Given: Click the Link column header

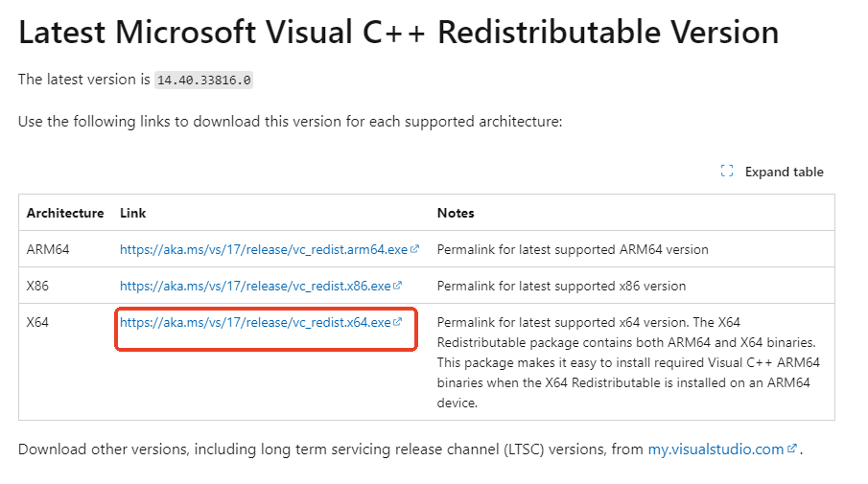Looking at the screenshot, I should [x=133, y=213].
